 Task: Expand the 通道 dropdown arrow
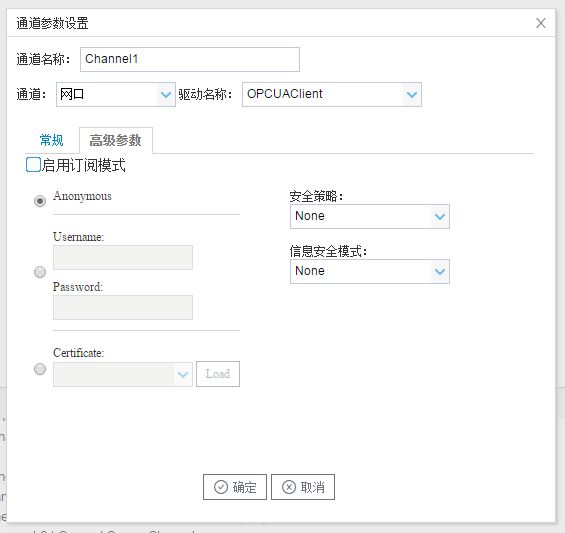click(166, 94)
